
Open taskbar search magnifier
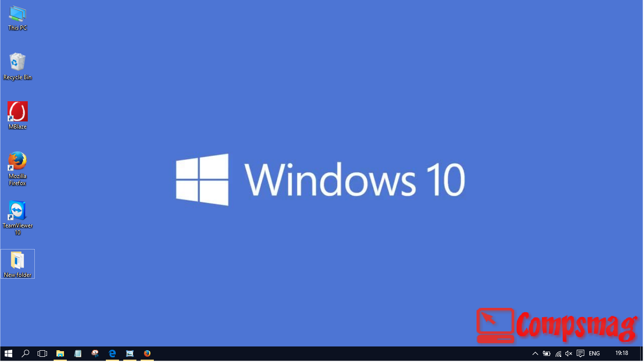click(x=26, y=354)
